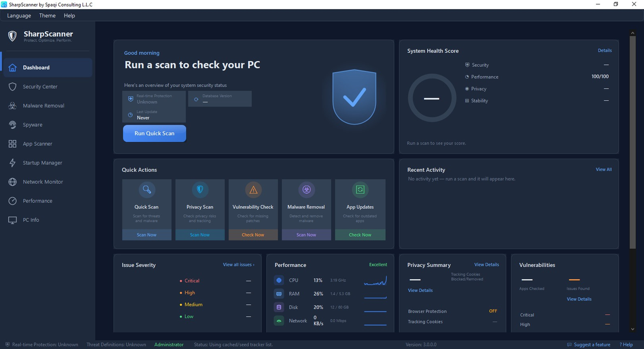Click the Medium severity row
Viewport: 644px width, 349px height.
coord(215,304)
